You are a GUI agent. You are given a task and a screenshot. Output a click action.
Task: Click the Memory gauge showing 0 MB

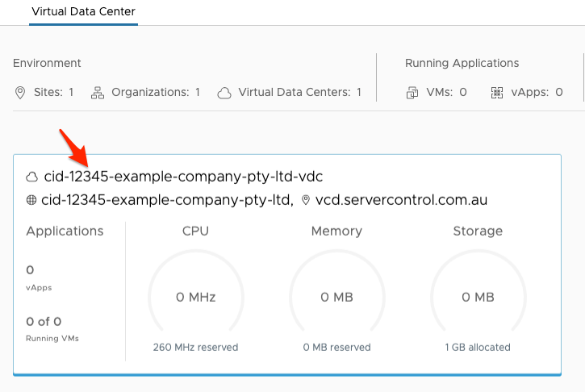point(336,297)
